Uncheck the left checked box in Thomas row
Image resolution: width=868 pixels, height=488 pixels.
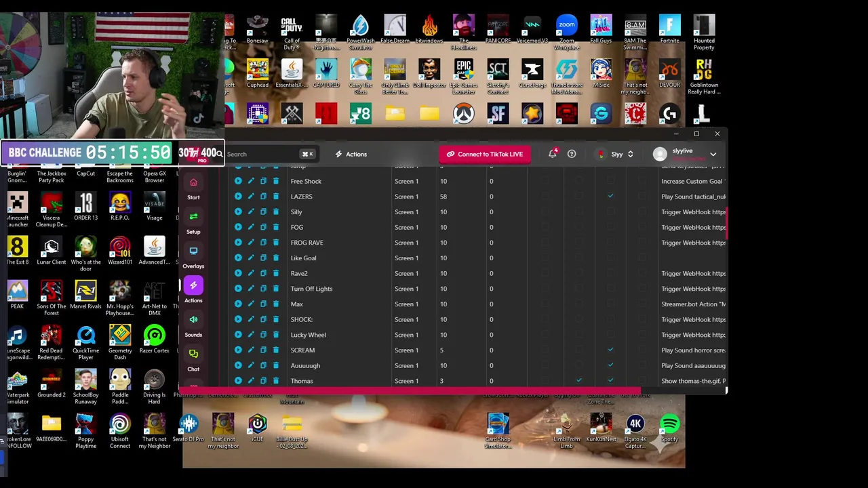coord(578,381)
